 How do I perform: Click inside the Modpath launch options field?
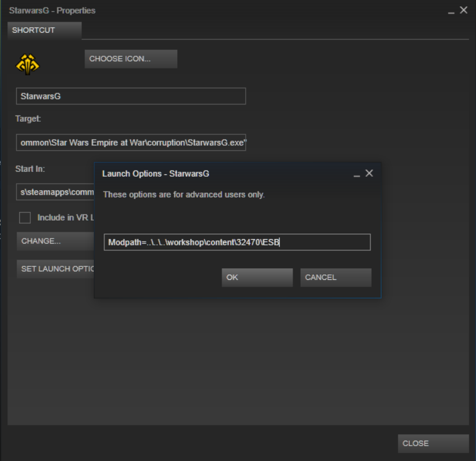[237, 242]
